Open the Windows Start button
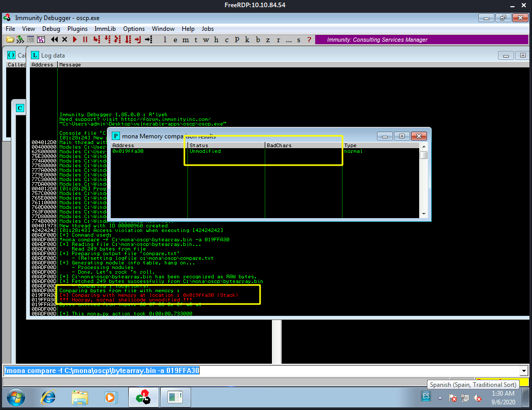 [x=16, y=397]
